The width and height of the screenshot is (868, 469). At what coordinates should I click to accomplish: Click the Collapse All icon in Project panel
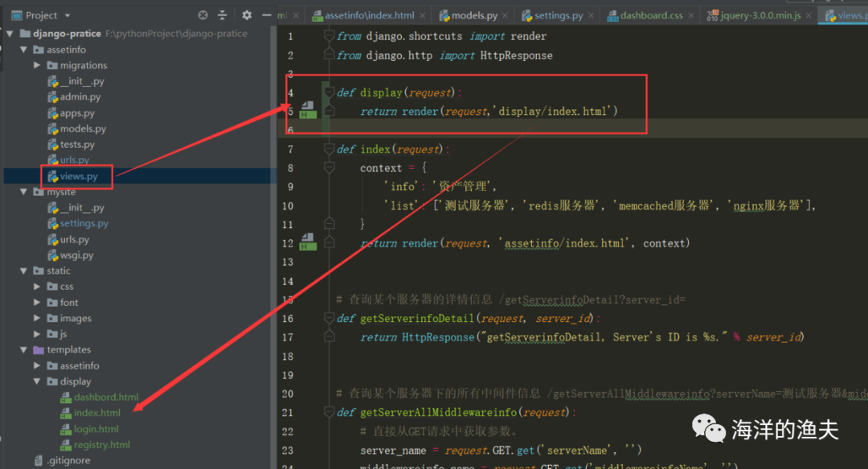tap(222, 15)
